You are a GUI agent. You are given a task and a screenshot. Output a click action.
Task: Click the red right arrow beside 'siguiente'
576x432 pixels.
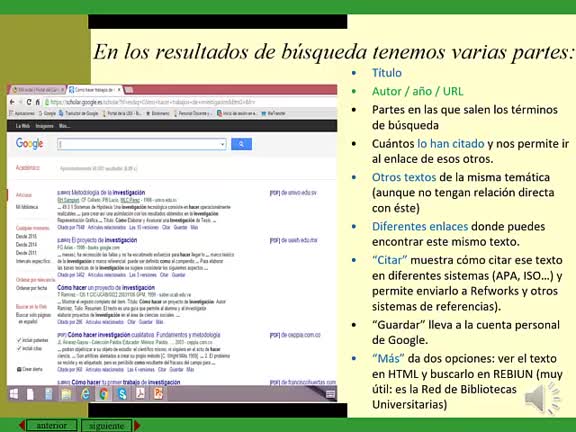(x=137, y=425)
